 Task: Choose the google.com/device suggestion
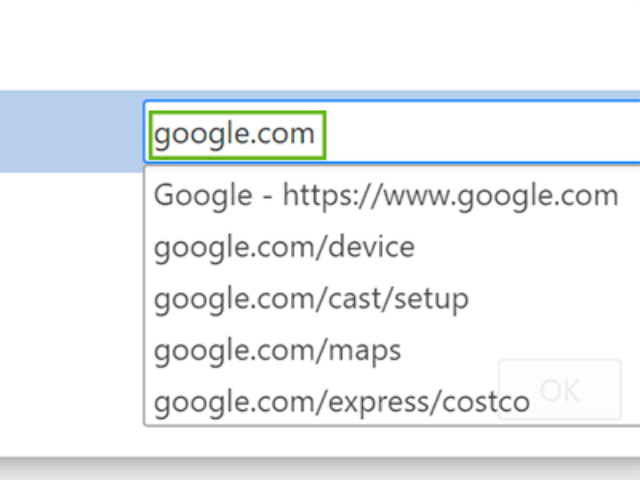(x=284, y=246)
